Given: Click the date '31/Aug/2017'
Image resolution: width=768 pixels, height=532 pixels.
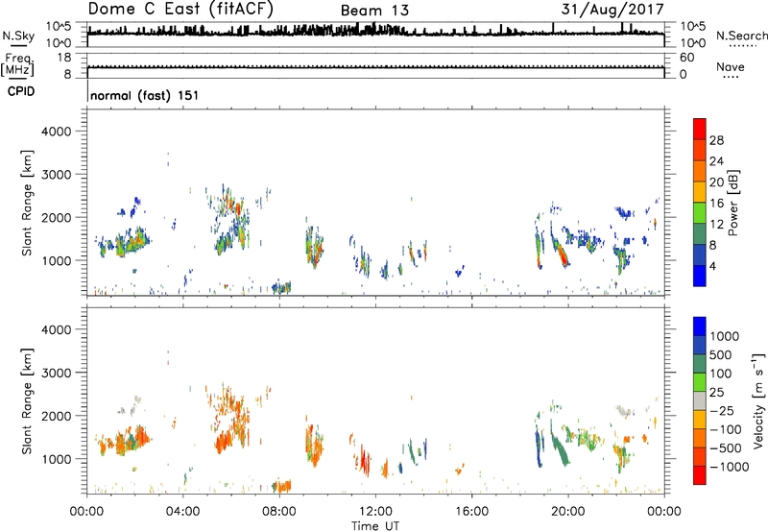Looking at the screenshot, I should tap(612, 9).
